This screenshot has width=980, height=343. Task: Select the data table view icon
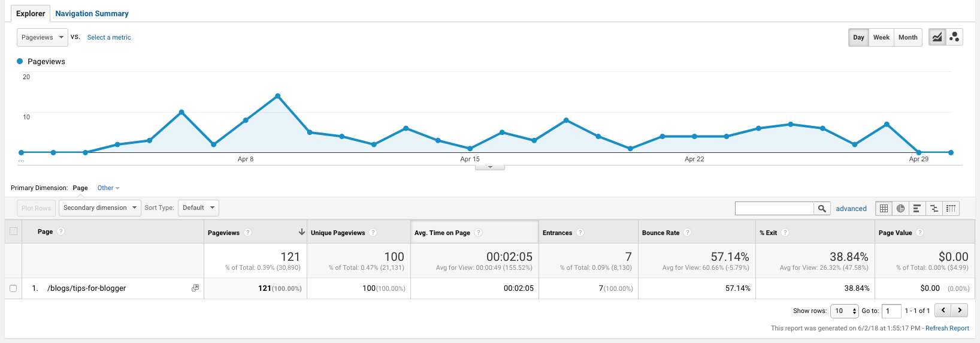[x=884, y=208]
